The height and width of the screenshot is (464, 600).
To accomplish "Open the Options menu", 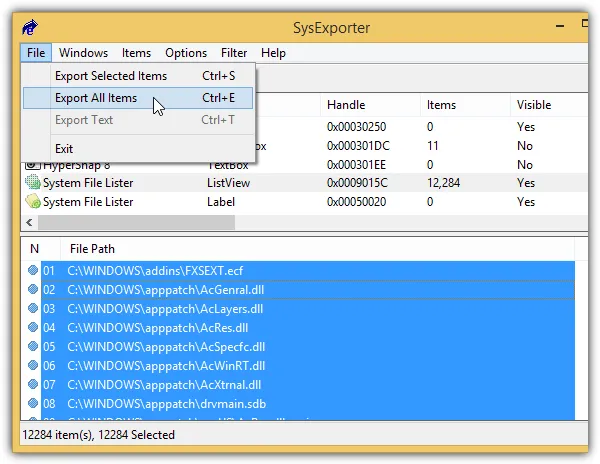I will click(186, 53).
